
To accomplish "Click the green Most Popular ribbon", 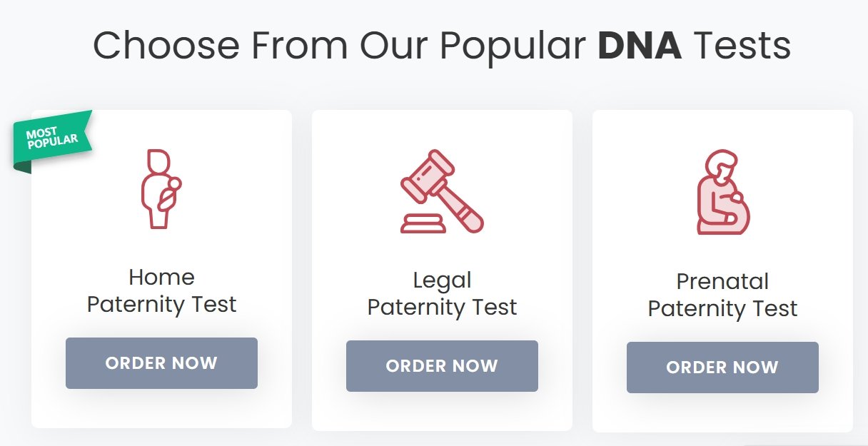I will [x=53, y=138].
